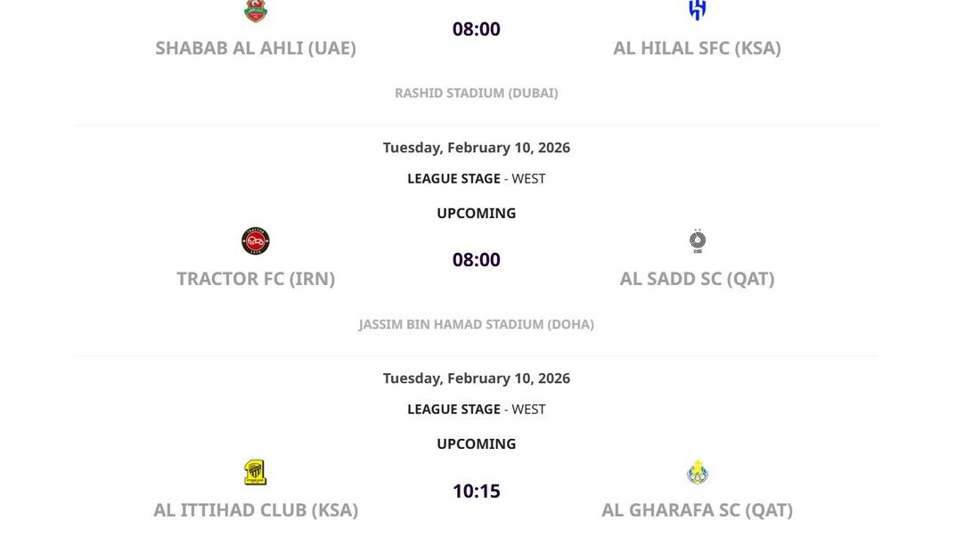Open AL HILAL SFC (KSA) team link
The image size is (980, 537).
coord(697,48)
